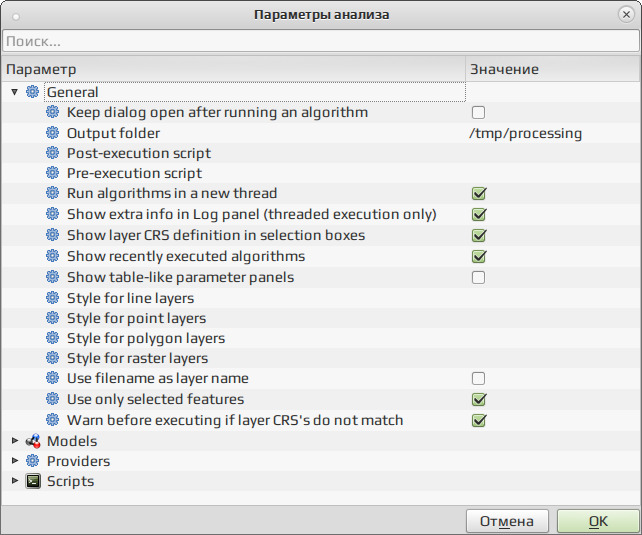642x535 pixels.
Task: Click gear icon next to Pre-execution script
Action: tap(52, 173)
